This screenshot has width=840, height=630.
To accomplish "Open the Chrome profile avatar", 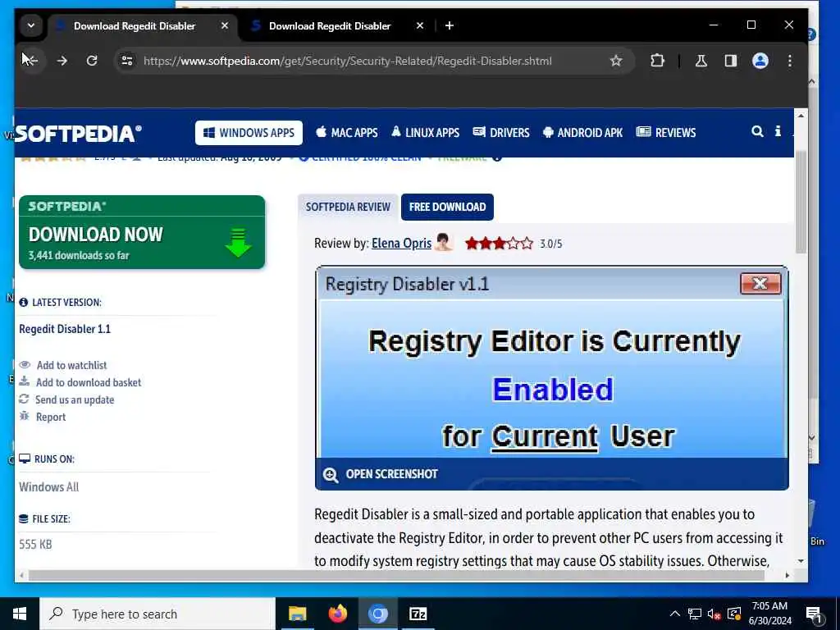I will point(760,61).
